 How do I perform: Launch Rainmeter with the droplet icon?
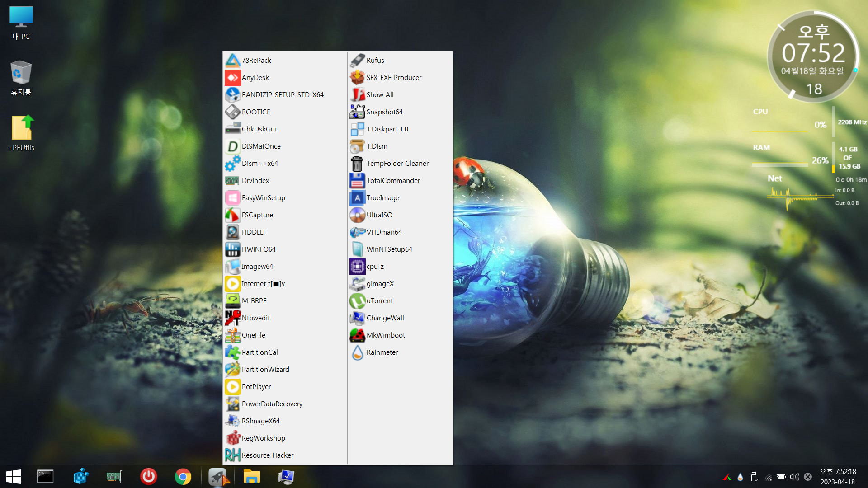point(357,352)
